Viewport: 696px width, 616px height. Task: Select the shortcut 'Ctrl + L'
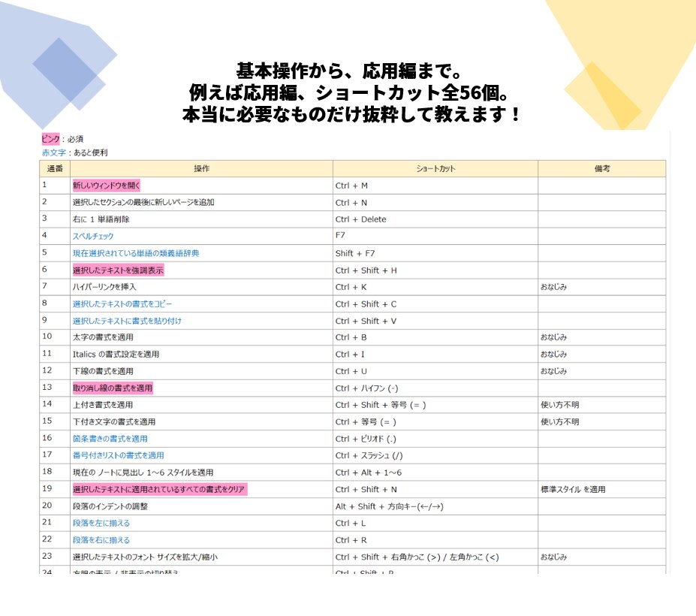350,523
